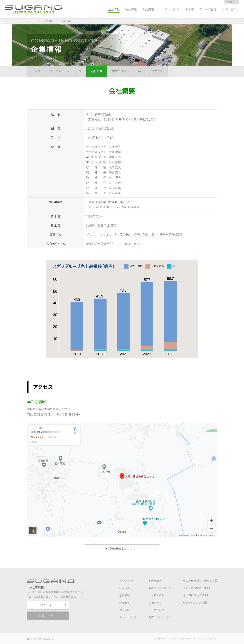This screenshot has width=244, height=644.
Task: Open the satellite view thumbnail on map
Action: 33,531
